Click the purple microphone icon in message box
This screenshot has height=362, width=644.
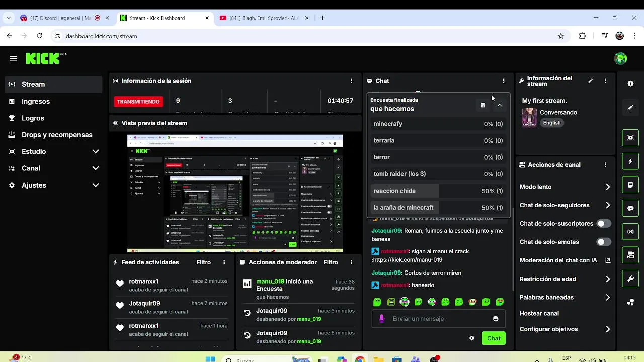click(382, 319)
